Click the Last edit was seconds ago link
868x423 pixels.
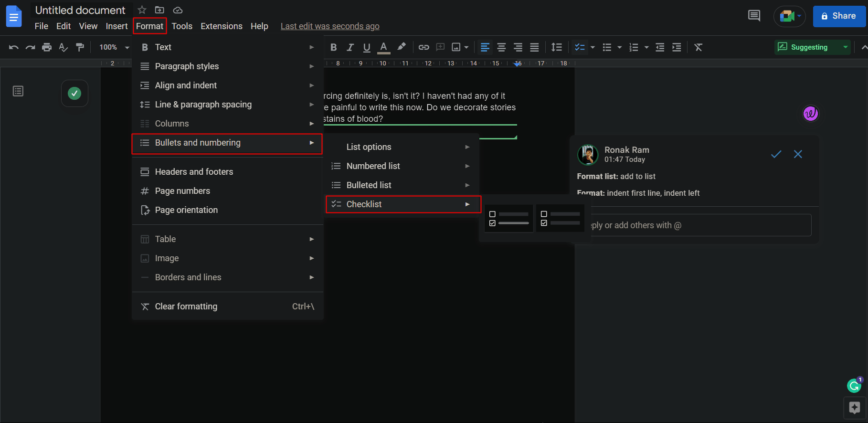point(330,26)
